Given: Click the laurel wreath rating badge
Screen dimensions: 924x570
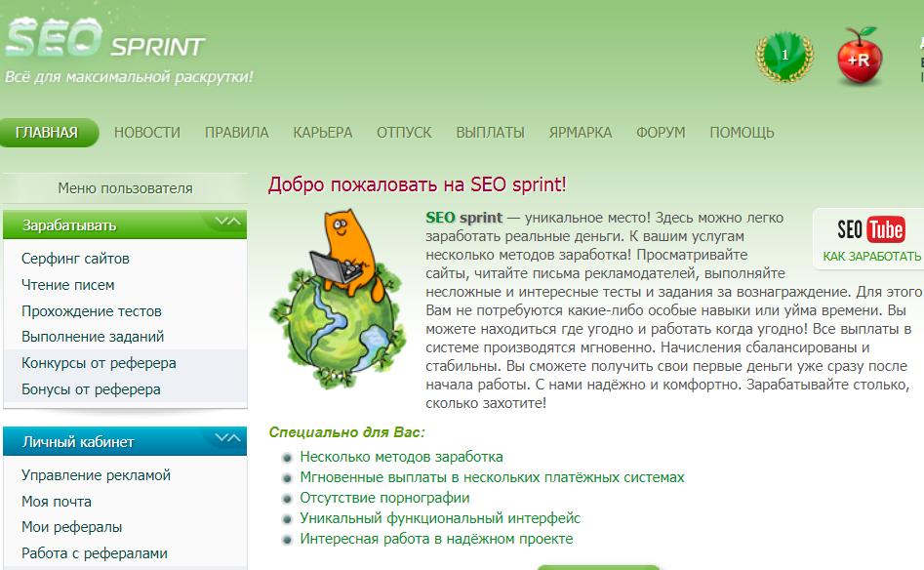Looking at the screenshot, I should pos(784,57).
